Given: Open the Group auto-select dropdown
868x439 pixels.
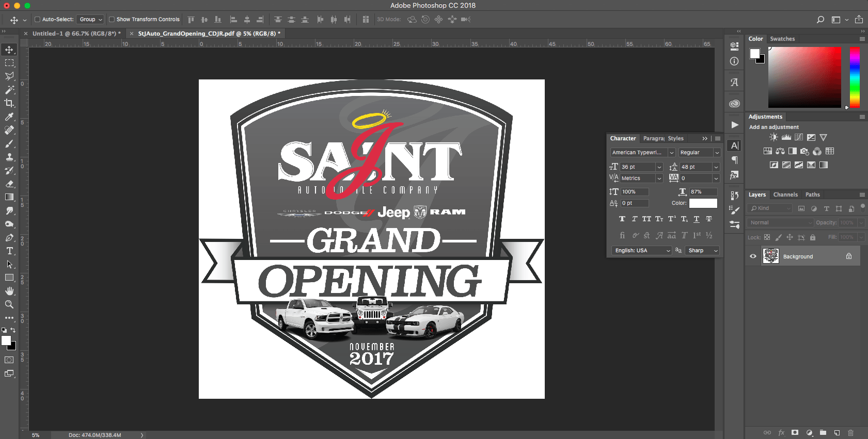Looking at the screenshot, I should [x=90, y=20].
